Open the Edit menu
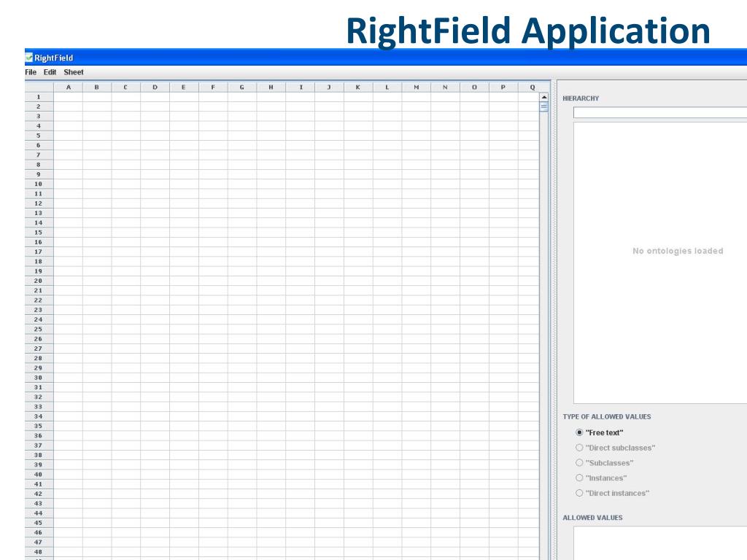 coord(50,72)
